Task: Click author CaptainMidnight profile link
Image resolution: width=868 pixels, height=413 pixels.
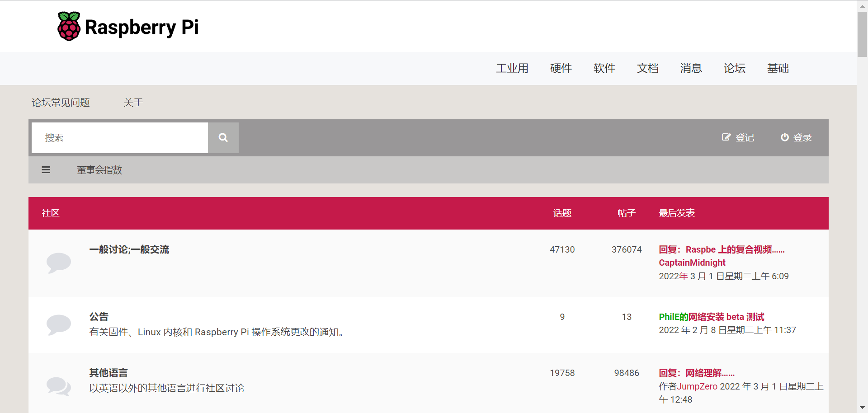Action: (x=692, y=263)
